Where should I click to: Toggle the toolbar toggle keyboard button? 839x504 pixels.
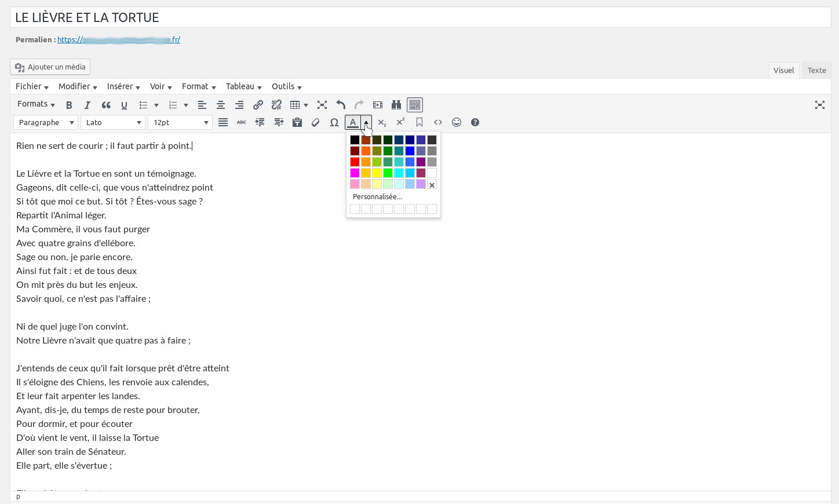[415, 105]
